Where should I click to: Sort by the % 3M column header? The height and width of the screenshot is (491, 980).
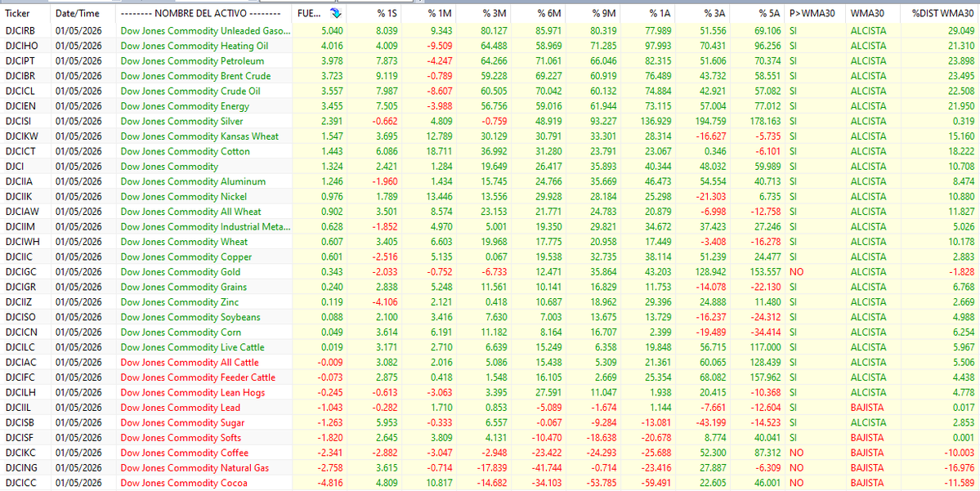tap(495, 13)
